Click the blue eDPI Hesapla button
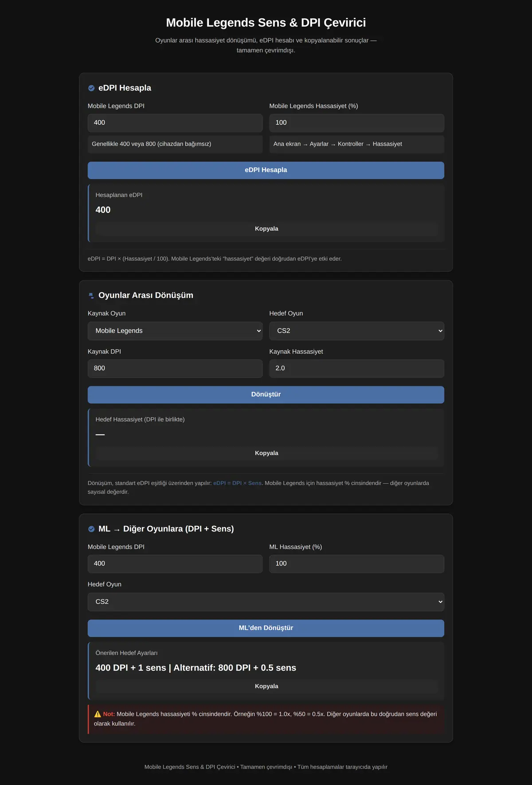Screen dimensions: 532x785 (x=266, y=170)
